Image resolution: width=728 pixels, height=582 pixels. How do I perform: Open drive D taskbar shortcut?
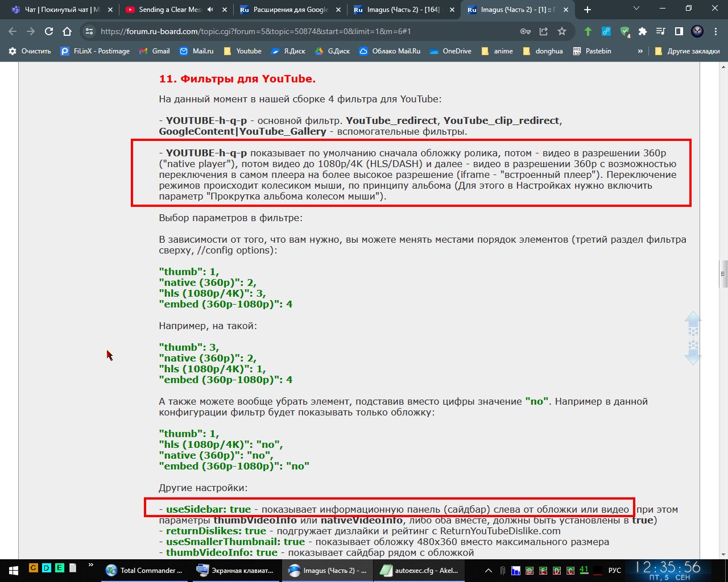[x=46, y=567]
